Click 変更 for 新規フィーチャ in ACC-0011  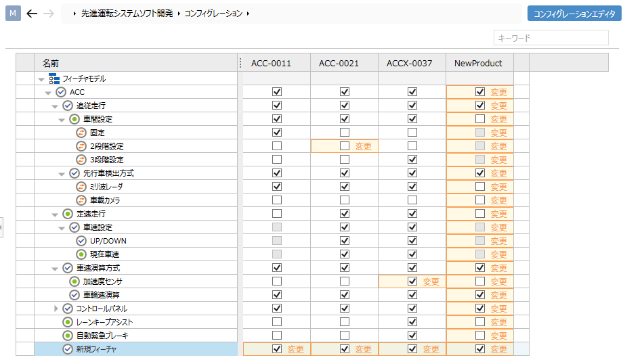pyautogui.click(x=296, y=349)
